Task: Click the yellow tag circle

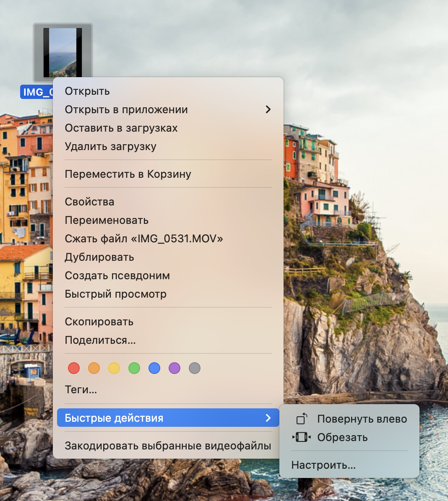Action: point(114,368)
